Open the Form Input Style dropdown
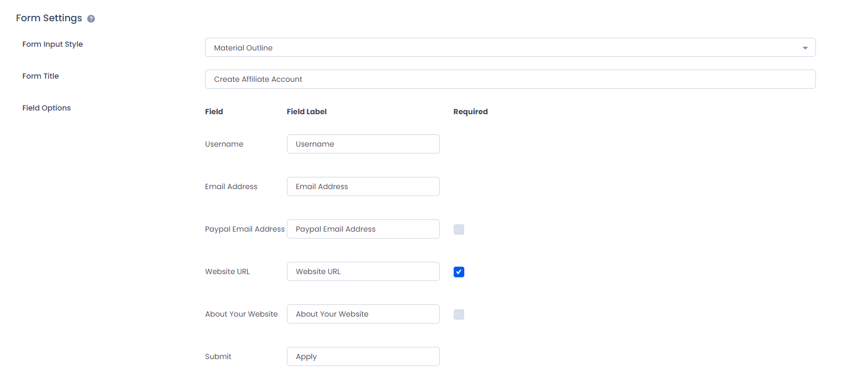 tap(510, 48)
